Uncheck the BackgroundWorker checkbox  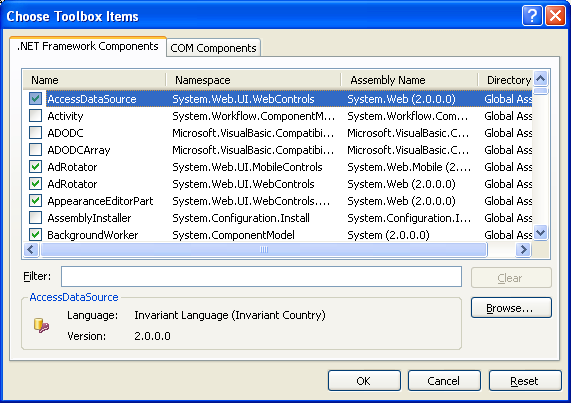(35, 234)
